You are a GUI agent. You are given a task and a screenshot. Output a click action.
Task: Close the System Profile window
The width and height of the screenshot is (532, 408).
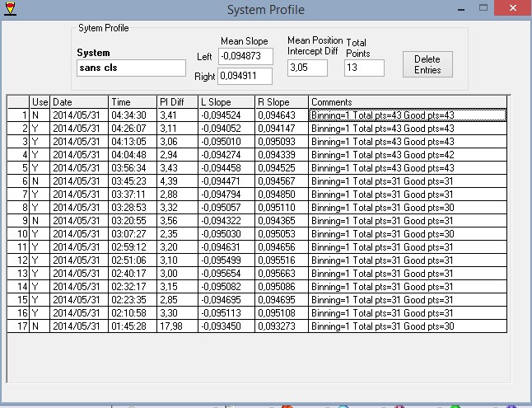coord(513,7)
